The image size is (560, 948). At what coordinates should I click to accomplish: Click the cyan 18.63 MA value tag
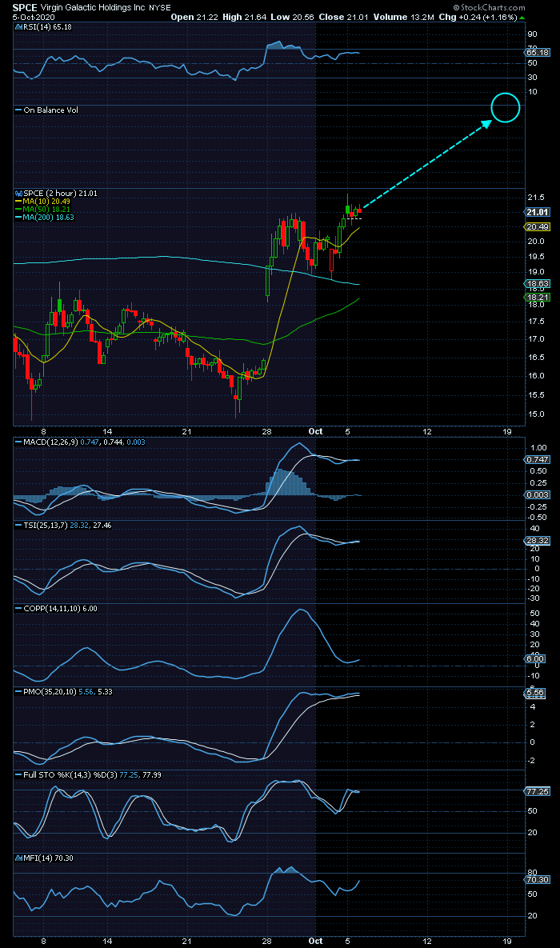pyautogui.click(x=537, y=283)
